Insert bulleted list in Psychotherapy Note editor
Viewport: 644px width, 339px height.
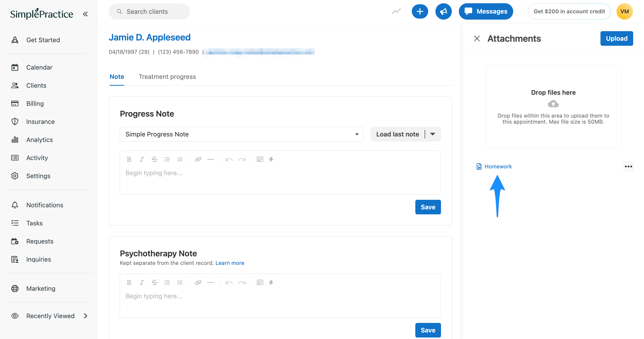(167, 282)
